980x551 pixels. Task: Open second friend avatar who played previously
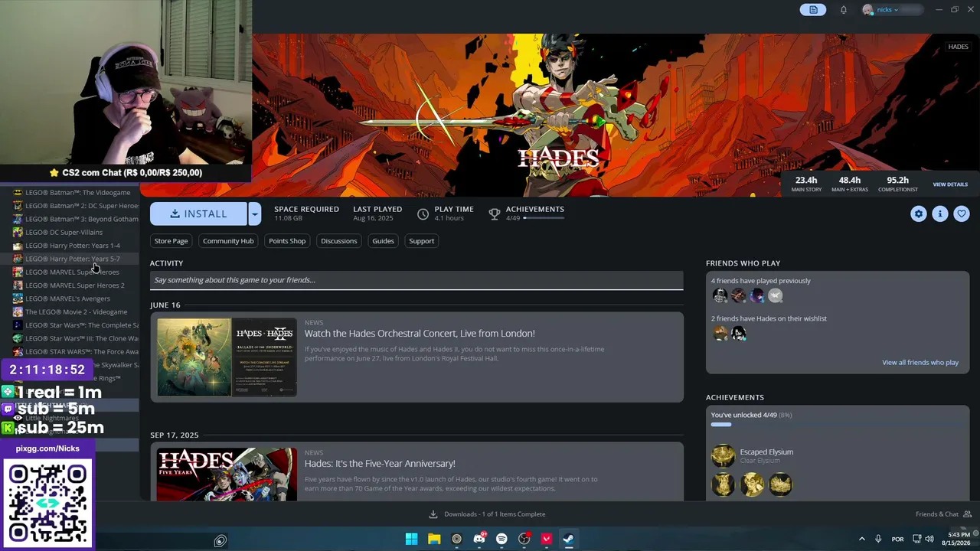click(738, 295)
